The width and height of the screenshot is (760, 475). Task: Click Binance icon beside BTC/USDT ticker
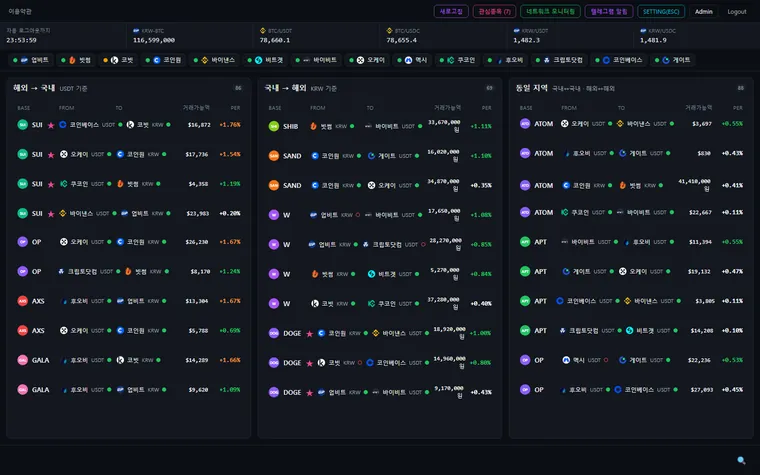pyautogui.click(x=263, y=31)
